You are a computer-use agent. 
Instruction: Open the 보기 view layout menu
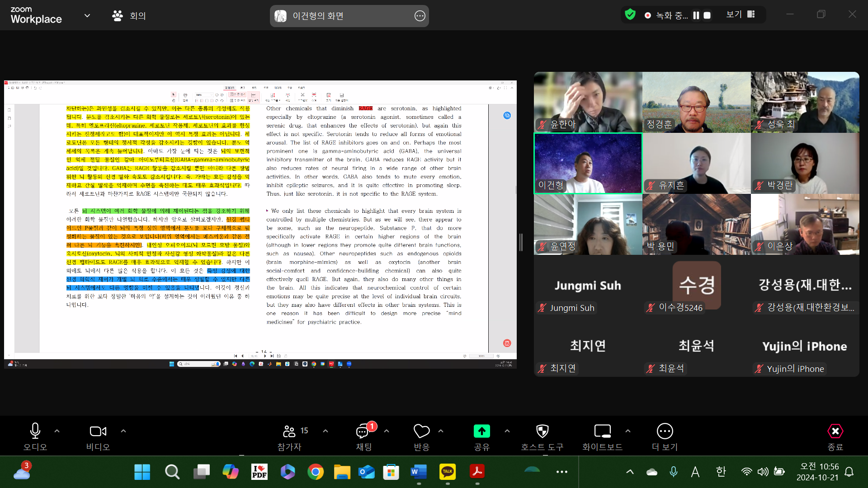pos(741,14)
